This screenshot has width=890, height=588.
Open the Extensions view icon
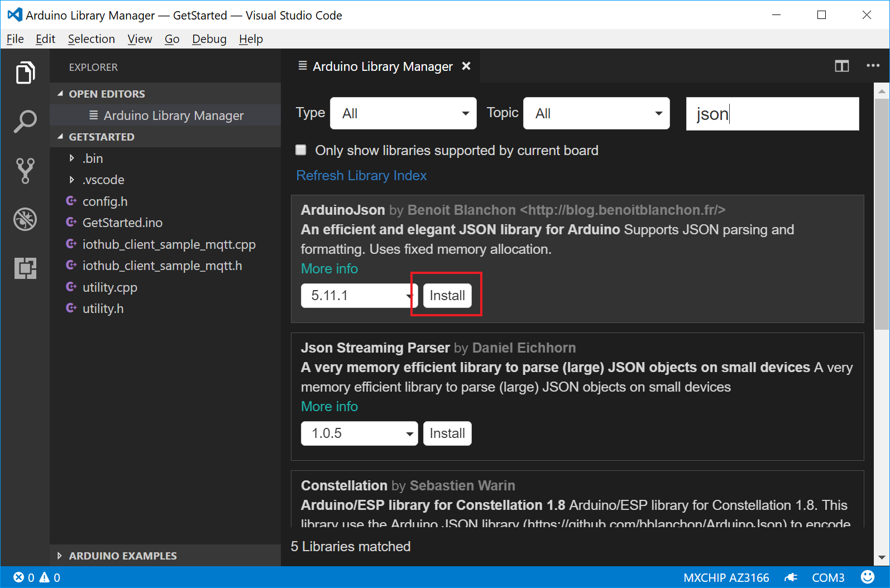[25, 268]
